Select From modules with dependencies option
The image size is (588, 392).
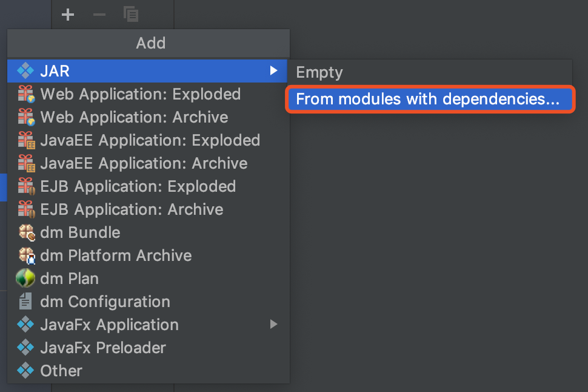click(x=428, y=99)
